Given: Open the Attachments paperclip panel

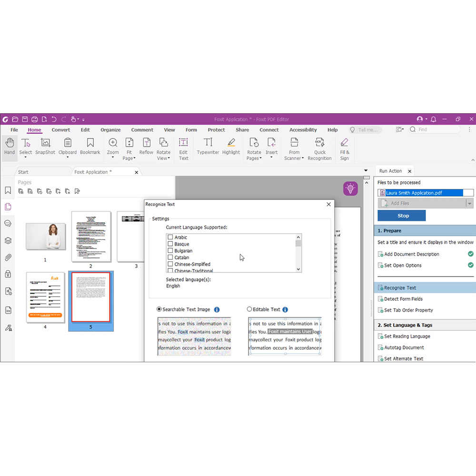Looking at the screenshot, I should point(8,258).
